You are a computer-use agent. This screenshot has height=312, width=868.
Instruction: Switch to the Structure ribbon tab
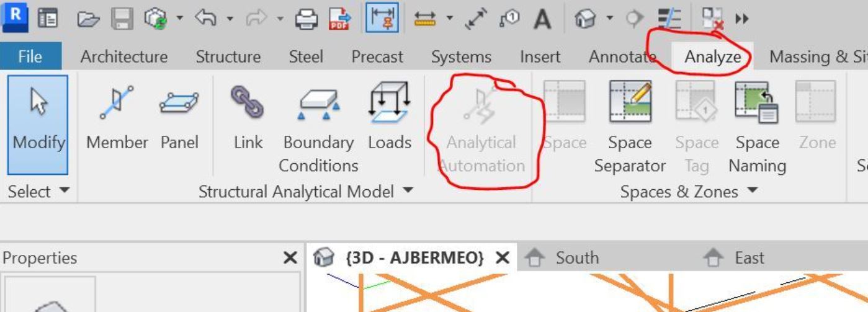pos(228,57)
